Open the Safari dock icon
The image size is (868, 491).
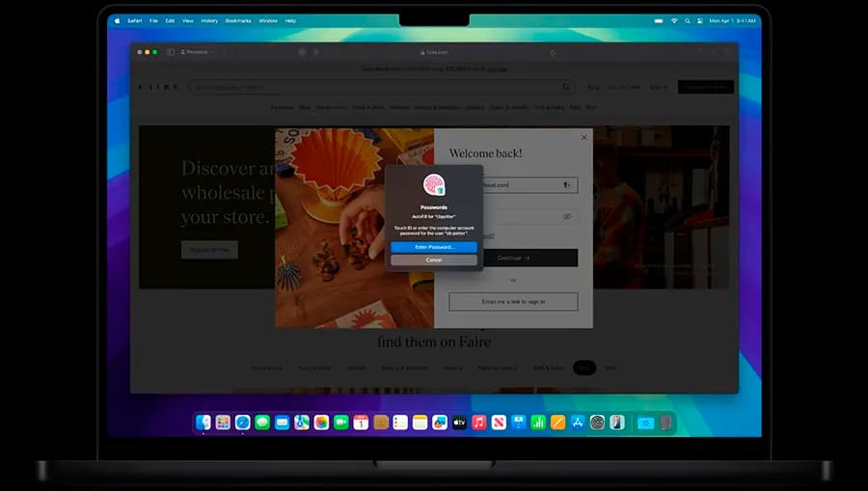pyautogui.click(x=242, y=423)
